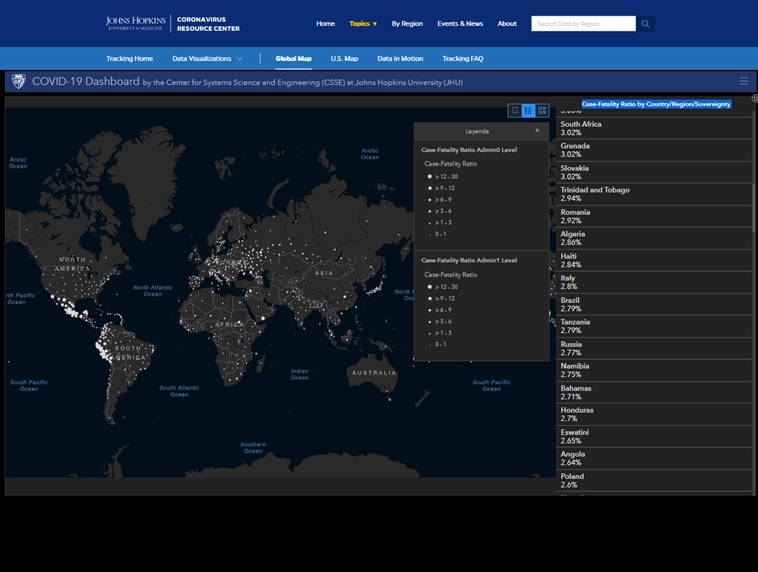This screenshot has width=758, height=572.
Task: Select Tanzania 2.79% row
Action: point(654,326)
